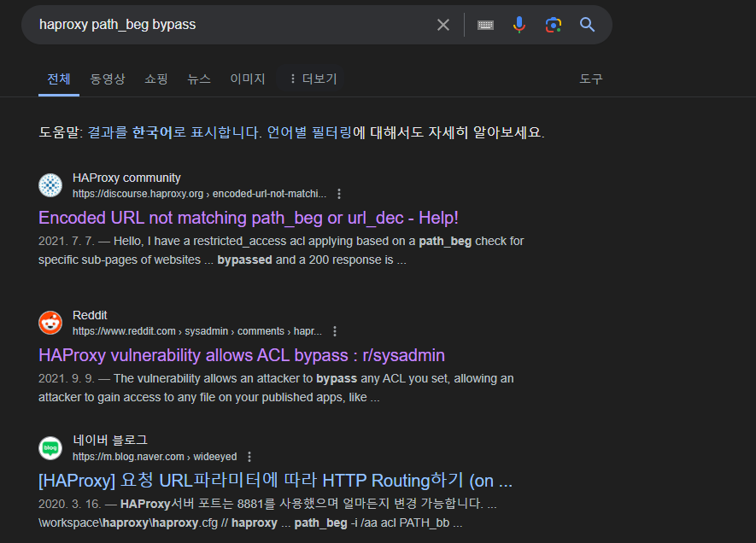Switch to the 이미지 tab
The width and height of the screenshot is (756, 543).
pos(247,79)
